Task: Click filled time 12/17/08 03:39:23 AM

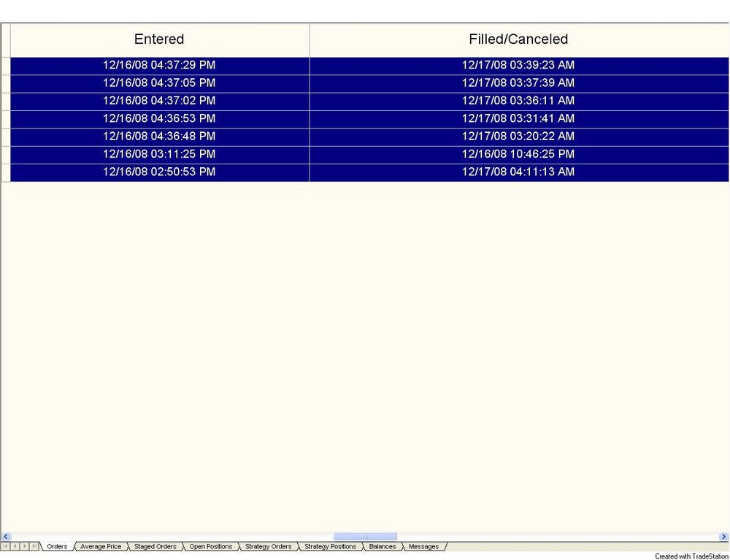Action: point(518,65)
